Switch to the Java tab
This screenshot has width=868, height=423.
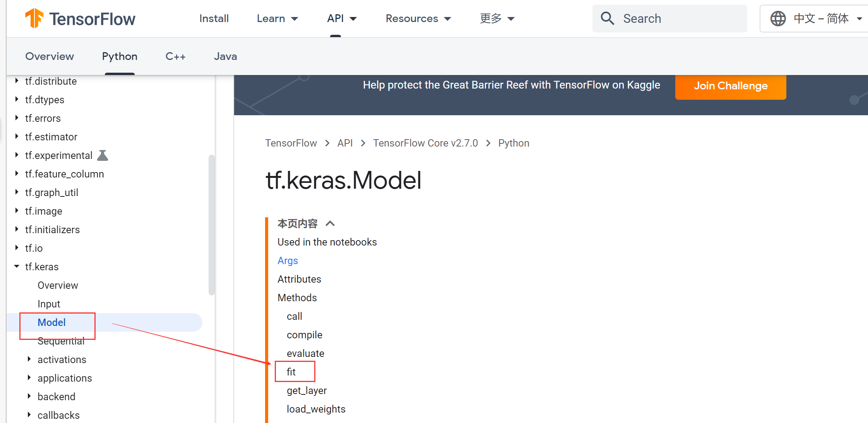coord(225,56)
